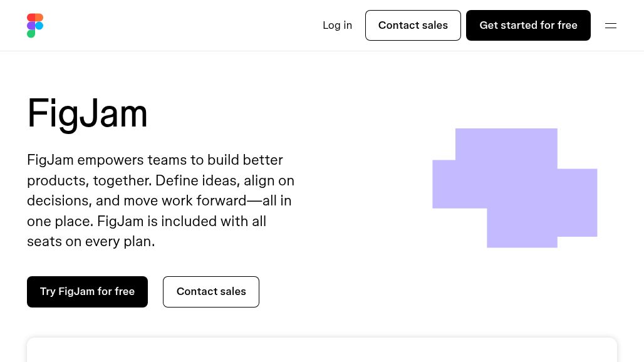Click the coral top-right segment of the Figma logo
The image size is (644, 362).
39,18
